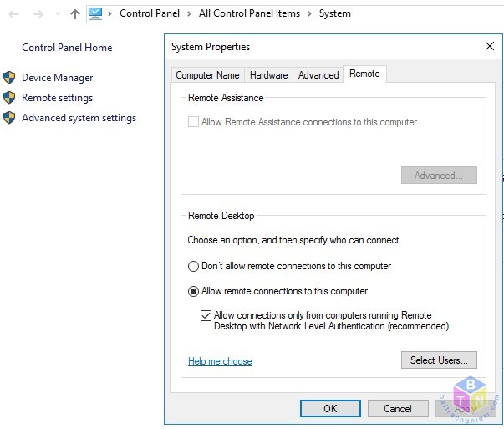Open the Advanced tab
504x429 pixels.
click(x=318, y=75)
